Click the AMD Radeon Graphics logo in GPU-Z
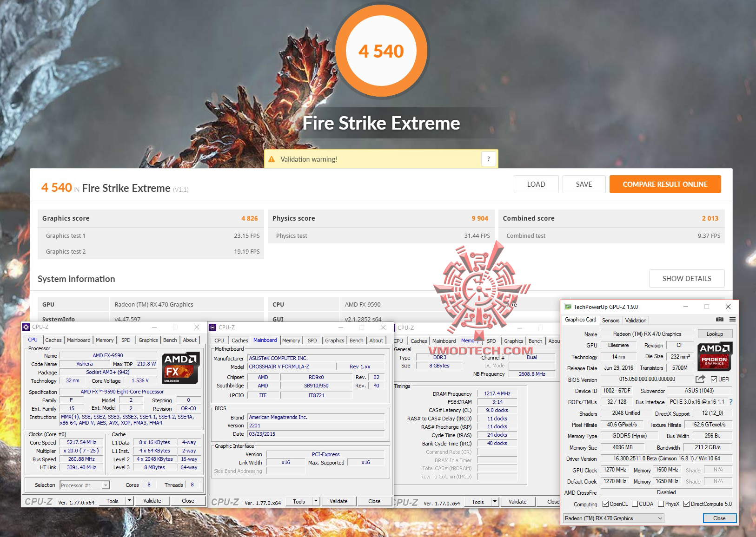The height and width of the screenshot is (537, 756). (x=715, y=358)
